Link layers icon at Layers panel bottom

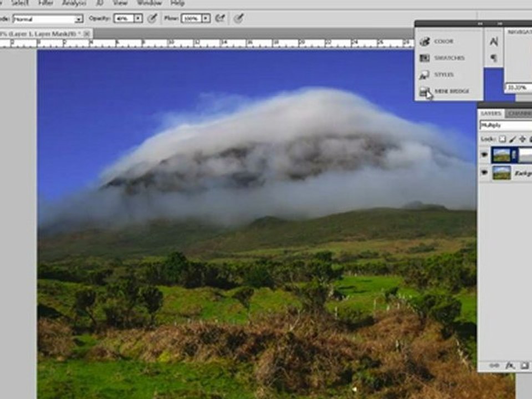click(494, 366)
